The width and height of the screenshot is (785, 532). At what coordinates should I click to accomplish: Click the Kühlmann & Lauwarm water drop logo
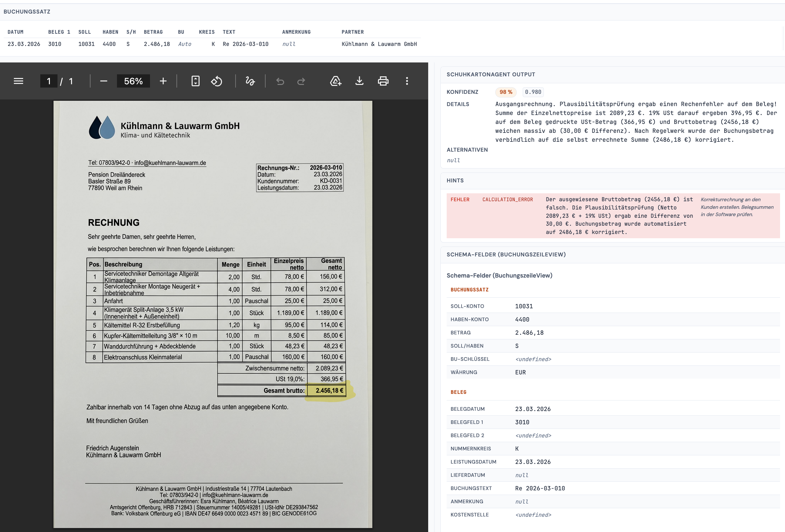click(x=102, y=127)
